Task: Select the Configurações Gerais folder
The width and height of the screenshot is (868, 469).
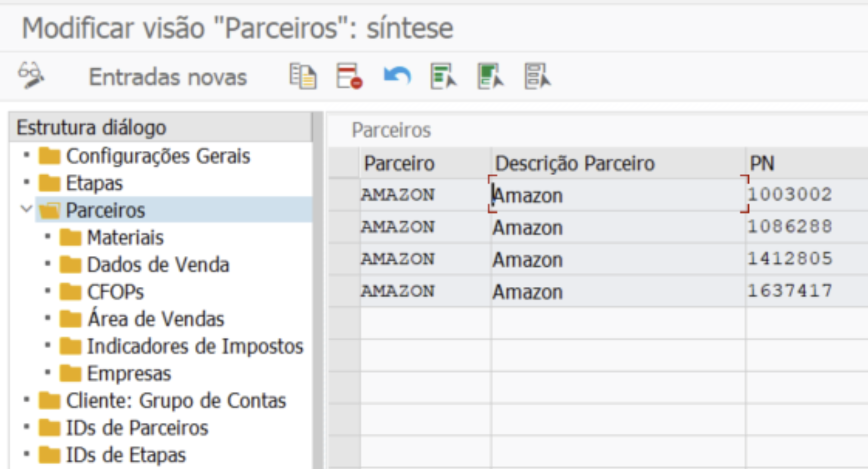Action: 158,156
